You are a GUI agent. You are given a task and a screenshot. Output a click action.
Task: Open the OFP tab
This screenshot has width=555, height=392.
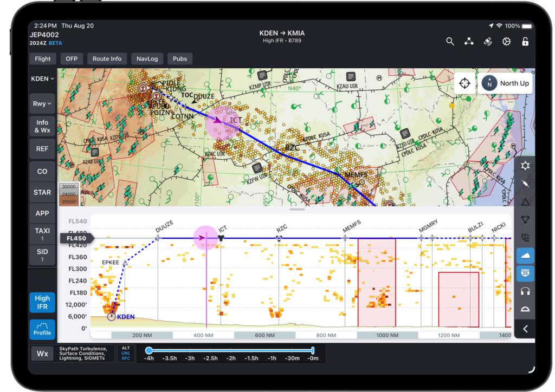(72, 58)
